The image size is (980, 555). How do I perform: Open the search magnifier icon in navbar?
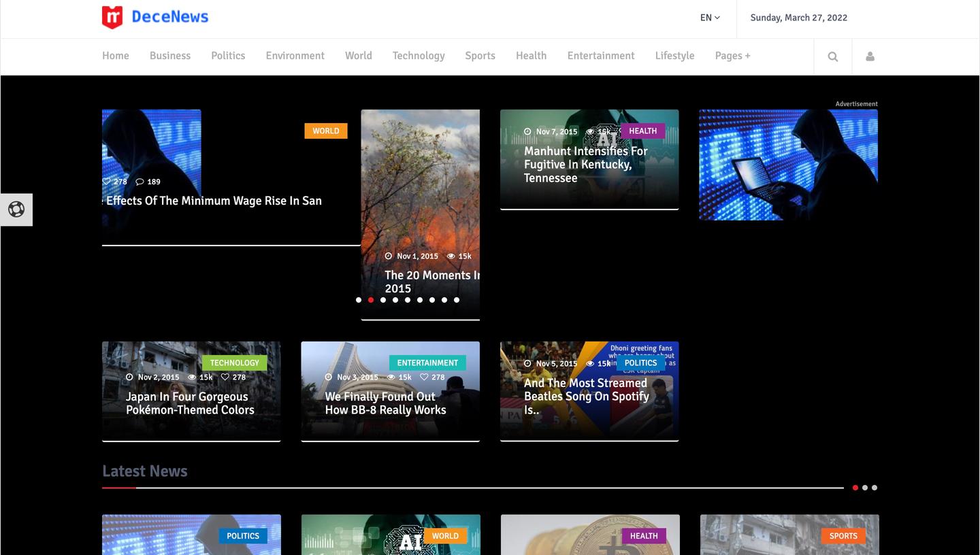(833, 56)
